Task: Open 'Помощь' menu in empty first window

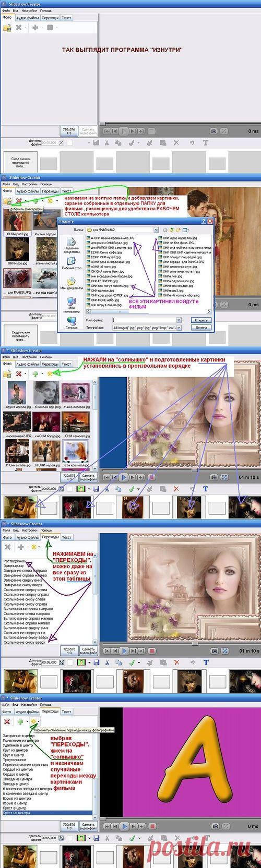Action: pos(46,10)
